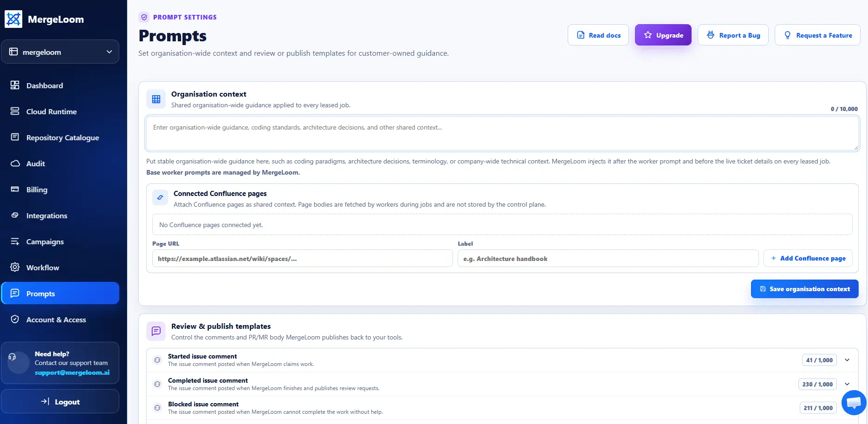
Task: Click the '230 / 1,000' character count
Action: click(x=817, y=384)
